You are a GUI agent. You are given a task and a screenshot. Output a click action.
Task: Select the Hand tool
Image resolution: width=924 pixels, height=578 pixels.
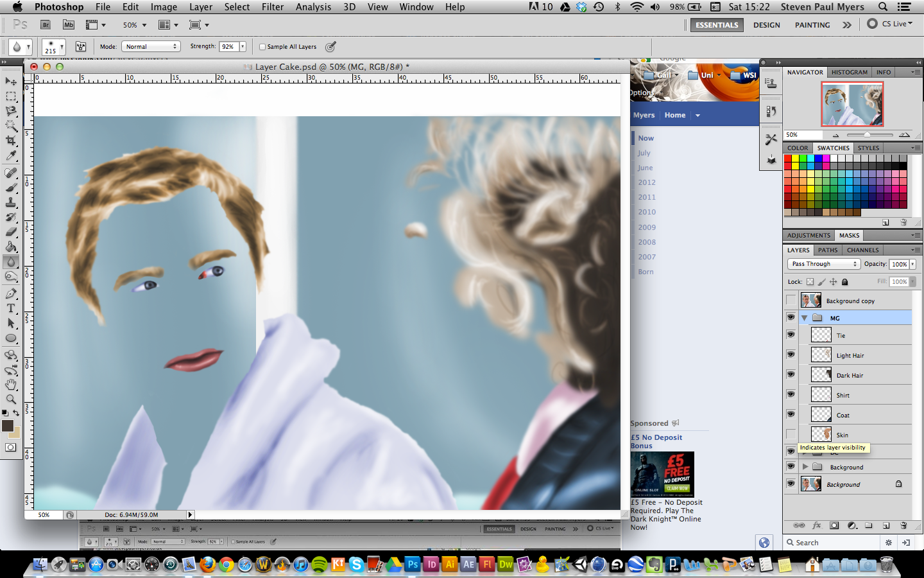click(11, 385)
